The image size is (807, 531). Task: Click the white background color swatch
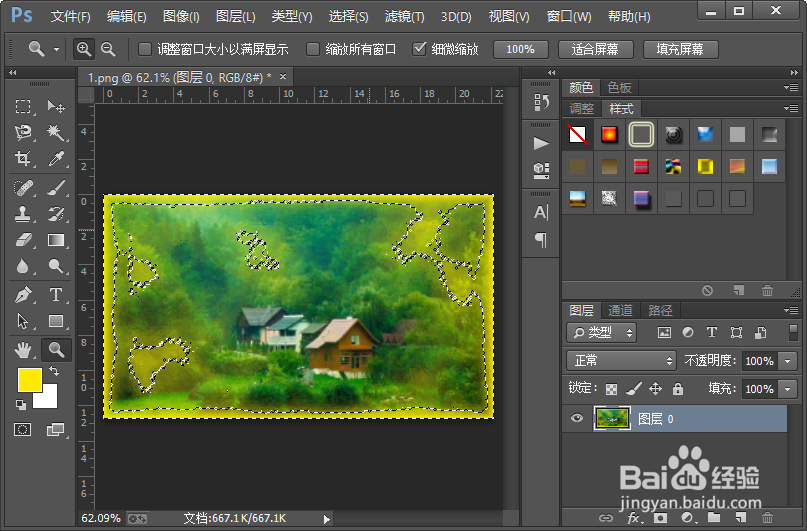pyautogui.click(x=49, y=399)
